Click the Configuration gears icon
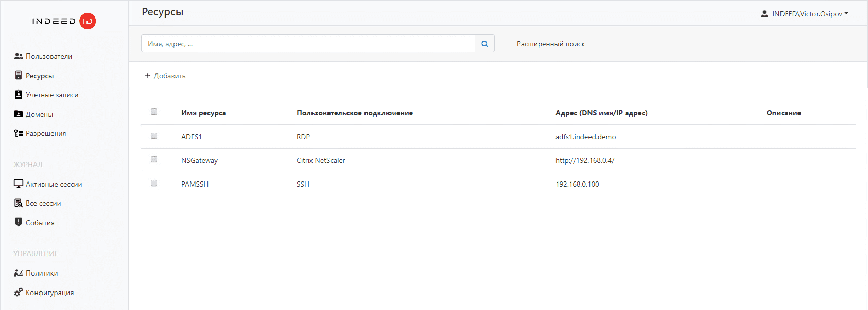 click(x=19, y=292)
